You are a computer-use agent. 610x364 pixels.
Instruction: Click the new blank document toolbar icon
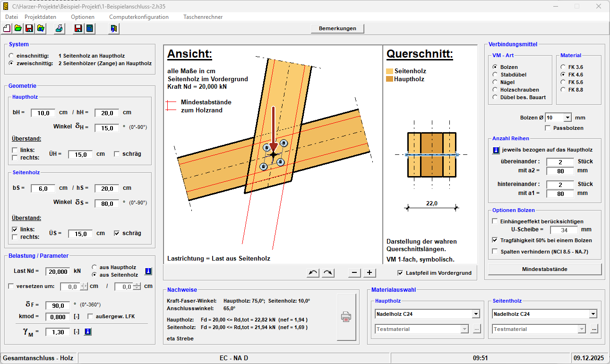(x=7, y=28)
